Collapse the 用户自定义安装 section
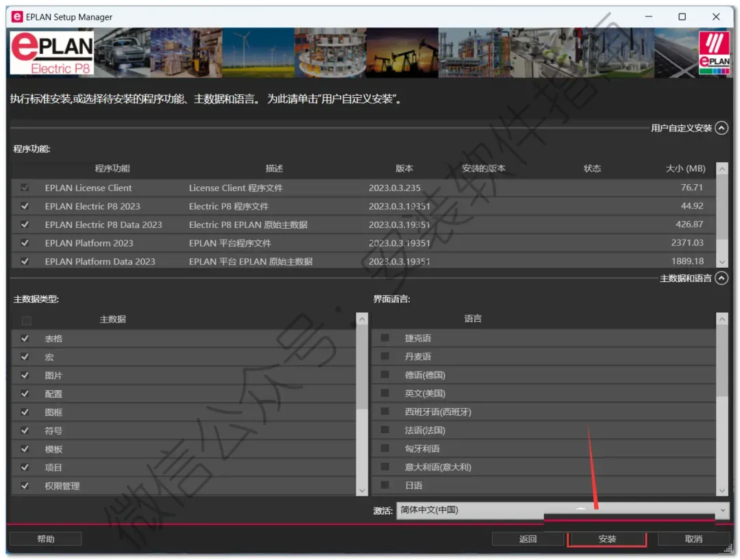The image size is (740, 560). click(721, 128)
